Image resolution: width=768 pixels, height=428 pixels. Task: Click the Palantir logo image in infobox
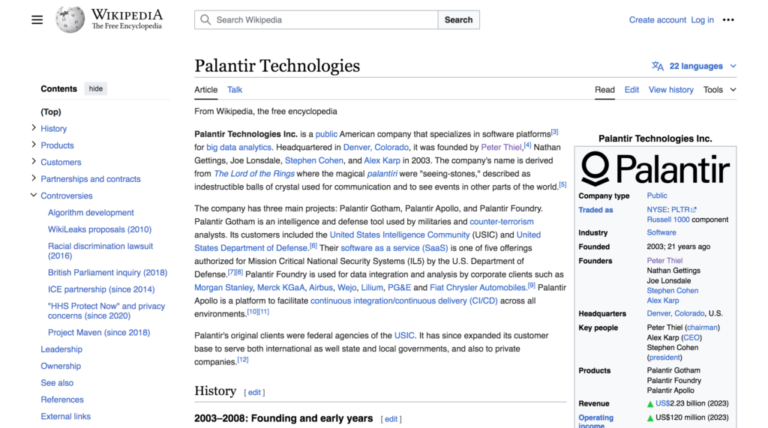pos(655,169)
